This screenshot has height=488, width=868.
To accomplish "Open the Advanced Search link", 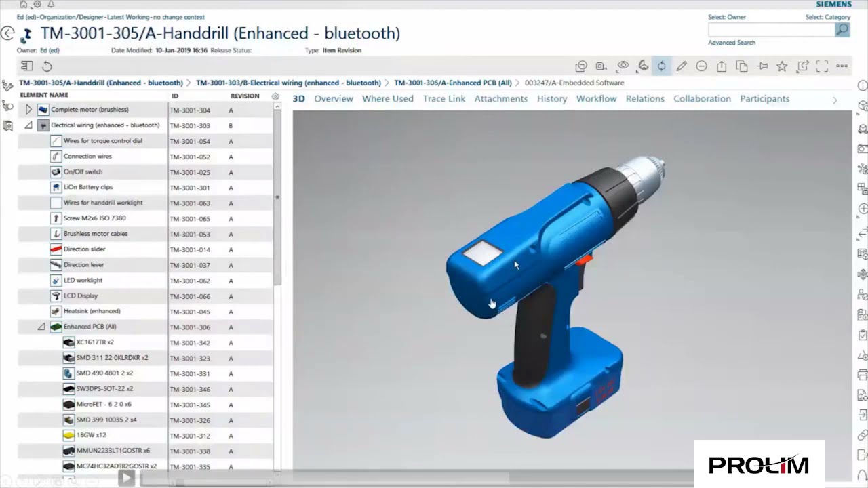I will point(732,43).
